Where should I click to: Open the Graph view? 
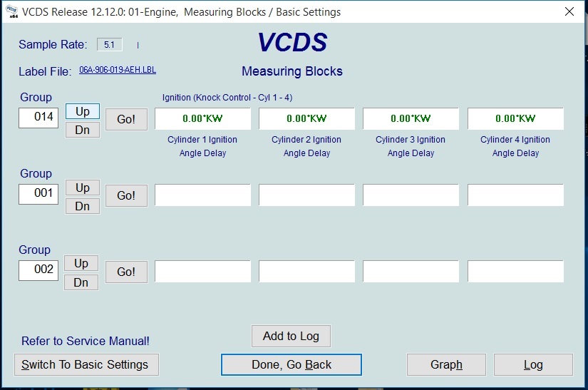click(x=446, y=364)
